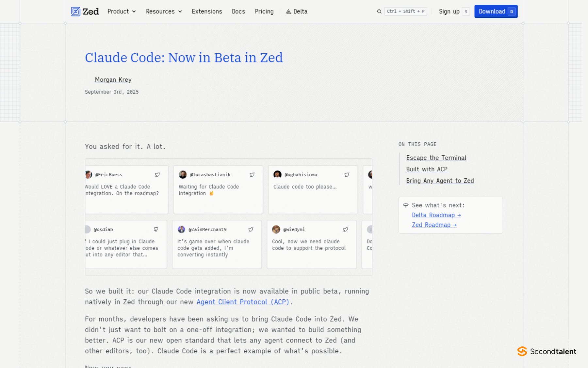Viewport: 588px width, 368px height.
Task: Click @wiedymi profile avatar
Action: pyautogui.click(x=276, y=230)
